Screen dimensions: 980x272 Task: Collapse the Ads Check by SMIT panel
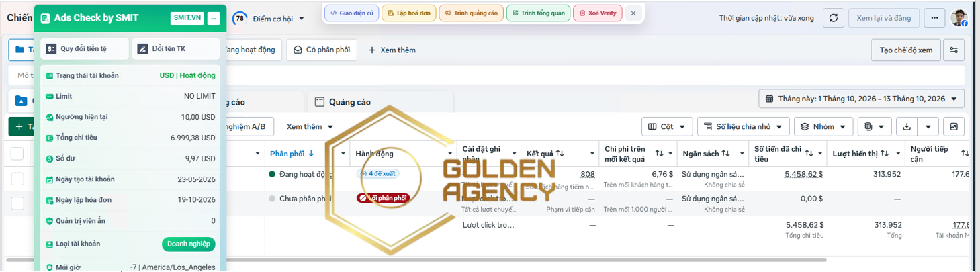[x=214, y=18]
